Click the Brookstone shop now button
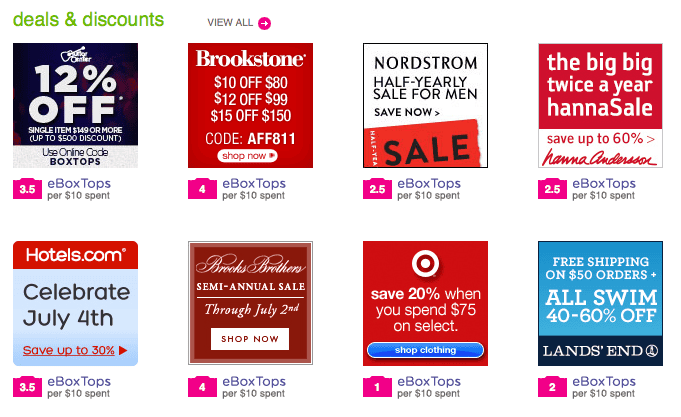 [248, 156]
